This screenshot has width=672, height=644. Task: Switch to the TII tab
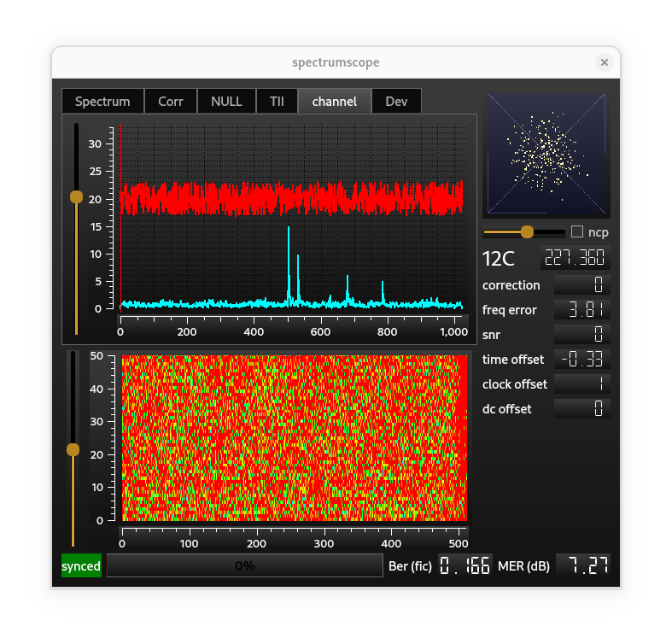pyautogui.click(x=277, y=101)
